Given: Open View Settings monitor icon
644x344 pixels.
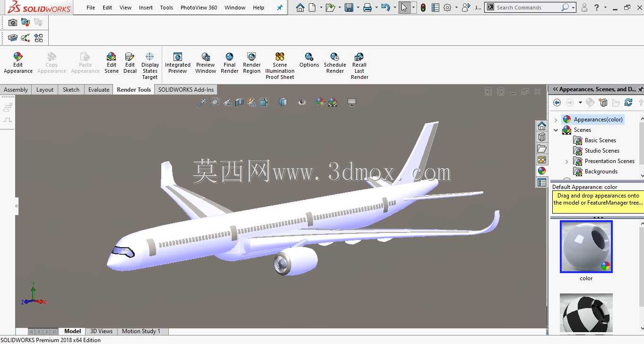Looking at the screenshot, I should click(x=351, y=102).
